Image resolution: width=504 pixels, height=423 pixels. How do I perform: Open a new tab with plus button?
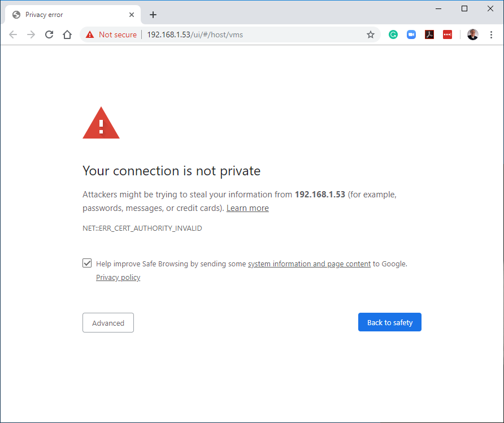pos(153,15)
